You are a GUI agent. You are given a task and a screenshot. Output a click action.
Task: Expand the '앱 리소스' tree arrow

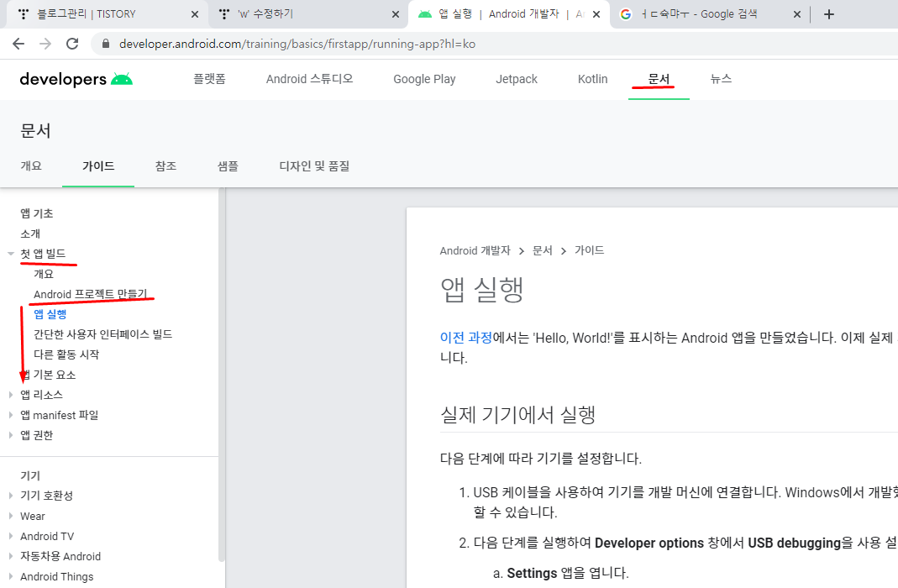point(10,395)
